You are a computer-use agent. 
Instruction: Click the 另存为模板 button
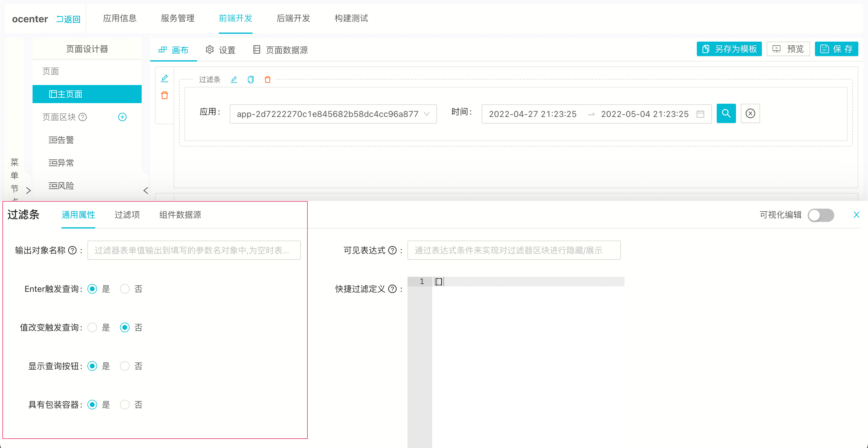729,49
